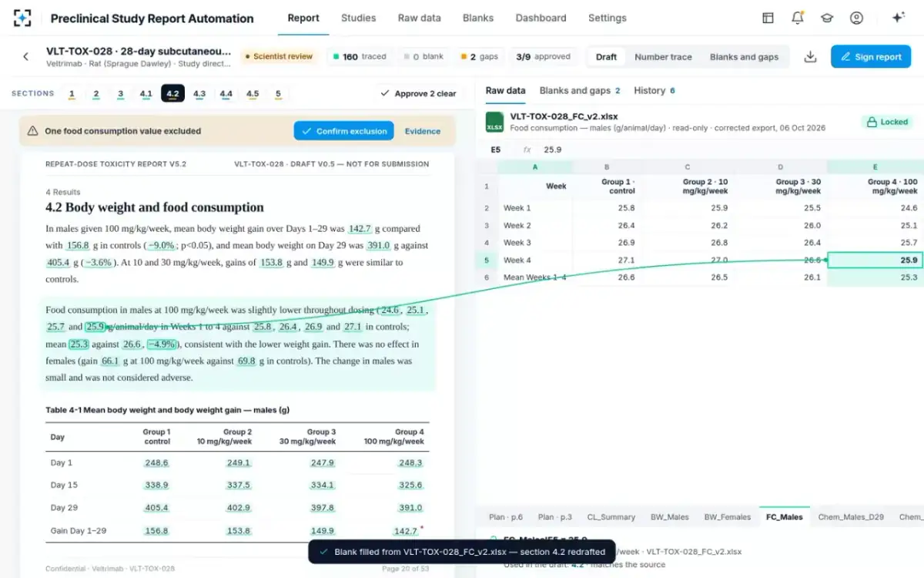Click the warning triangle icon in banner
The width and height of the screenshot is (924, 578).
click(32, 131)
